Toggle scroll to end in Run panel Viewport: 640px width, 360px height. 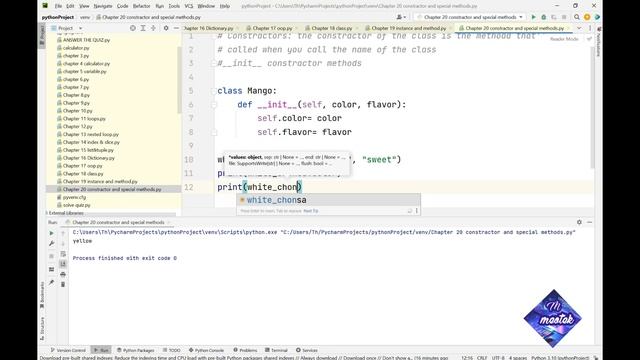click(63, 264)
